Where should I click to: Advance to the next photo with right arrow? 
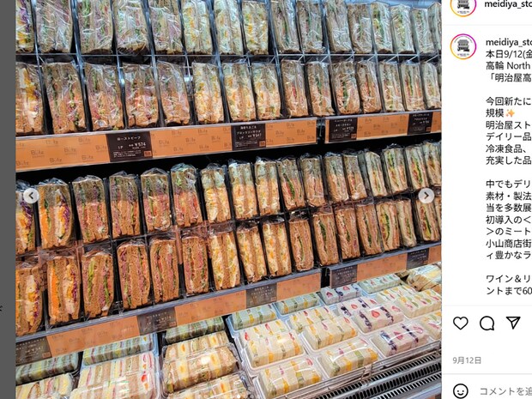coord(426,196)
